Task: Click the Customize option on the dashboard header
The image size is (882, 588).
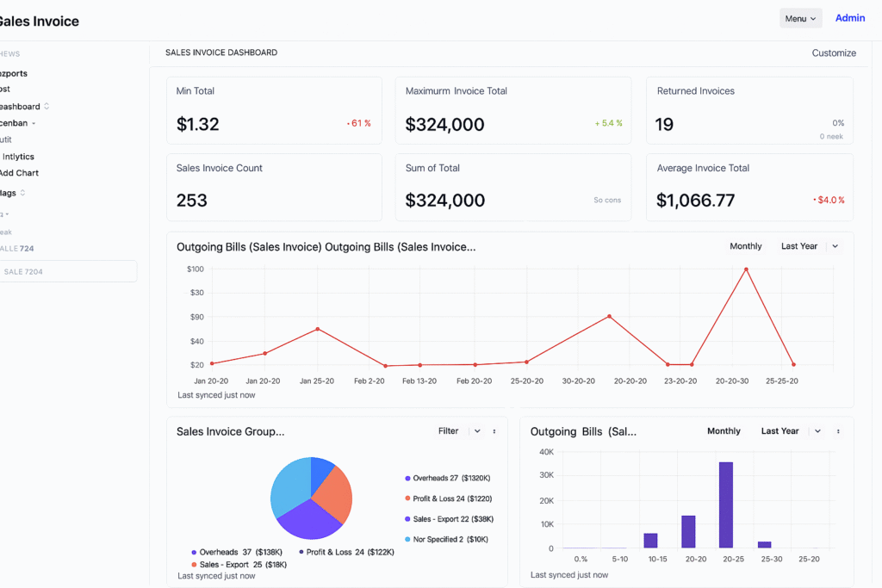Action: 833,53
